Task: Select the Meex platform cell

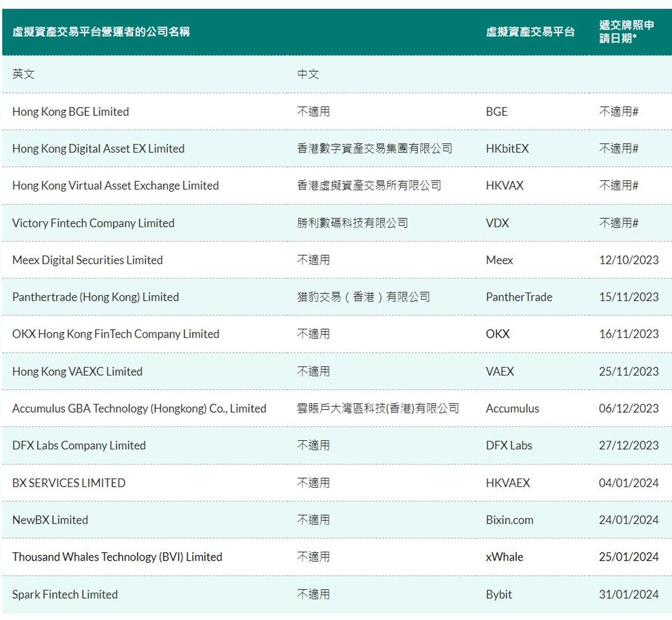Action: 500,260
